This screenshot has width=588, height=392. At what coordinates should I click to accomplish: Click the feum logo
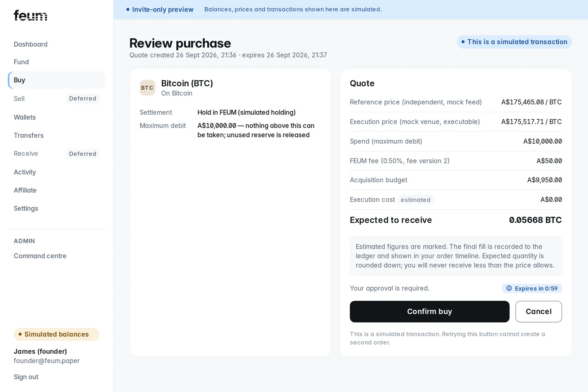31,15
